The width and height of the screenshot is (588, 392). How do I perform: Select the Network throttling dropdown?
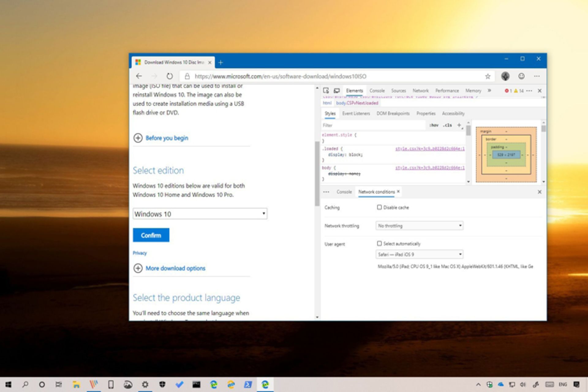418,225
